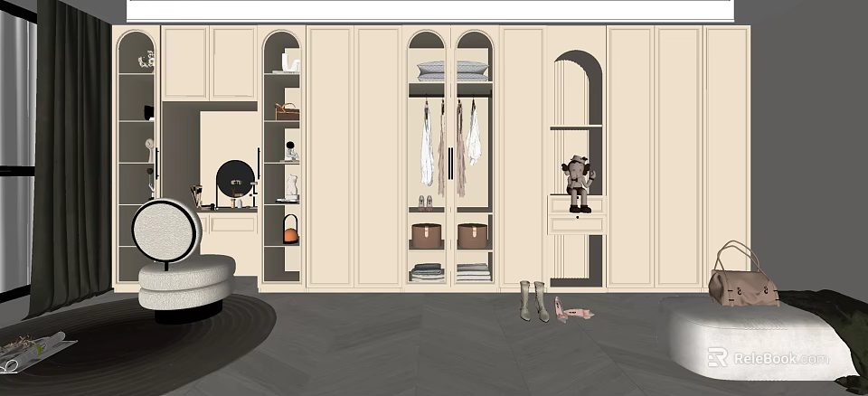Select the round black vanity mirror
868x396 pixels.
tap(235, 179)
